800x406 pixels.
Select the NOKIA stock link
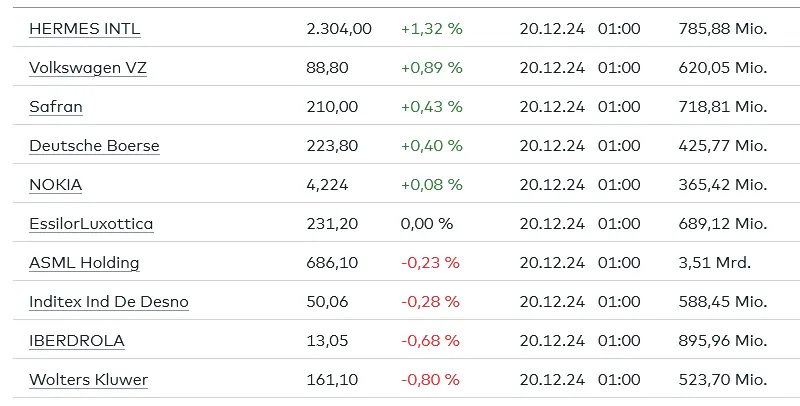coord(56,185)
